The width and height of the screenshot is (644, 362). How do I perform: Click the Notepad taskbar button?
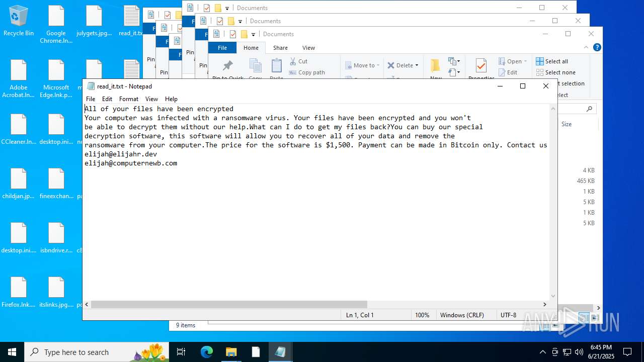pyautogui.click(x=280, y=352)
